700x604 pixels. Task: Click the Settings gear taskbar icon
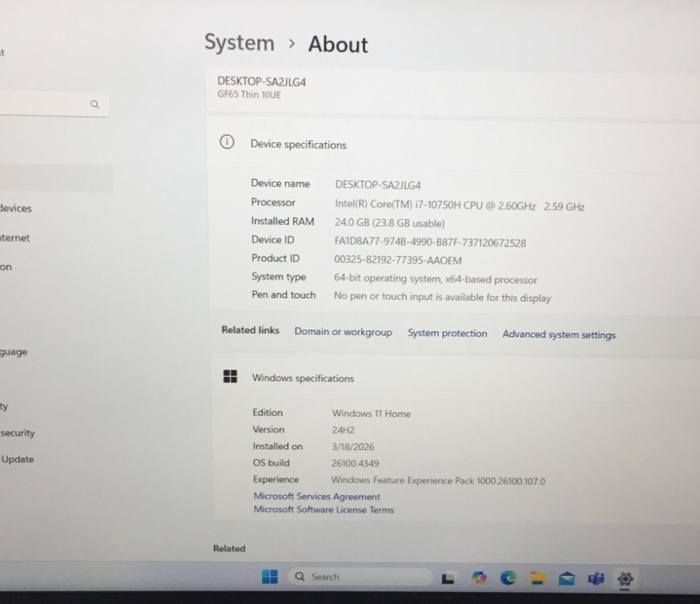tap(625, 579)
